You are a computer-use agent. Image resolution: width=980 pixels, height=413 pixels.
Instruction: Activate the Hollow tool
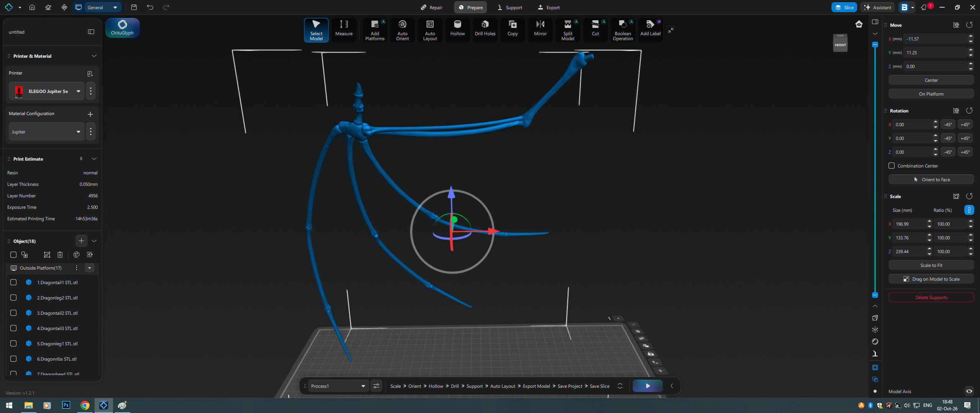coord(457,29)
